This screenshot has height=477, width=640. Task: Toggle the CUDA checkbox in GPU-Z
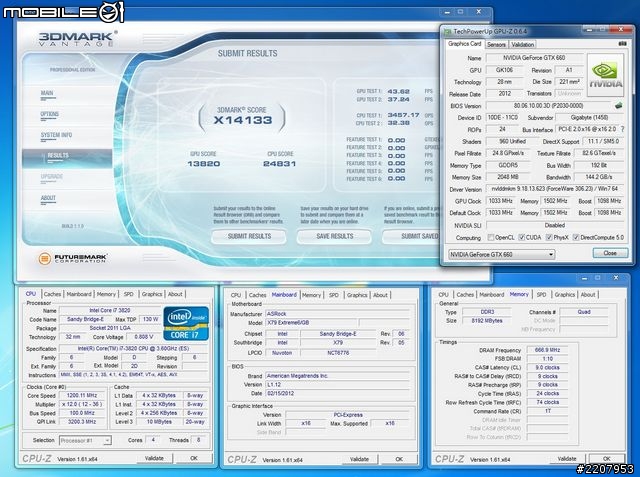(x=521, y=237)
